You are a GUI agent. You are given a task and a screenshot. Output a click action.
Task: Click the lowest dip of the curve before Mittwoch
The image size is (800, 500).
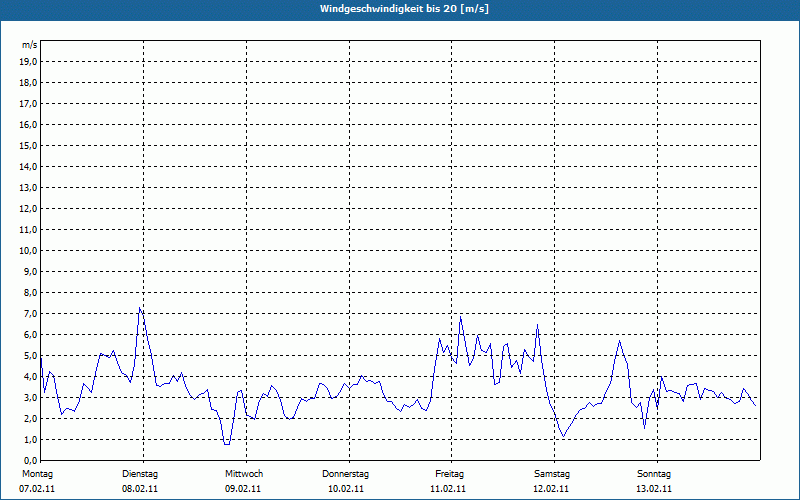(227, 444)
